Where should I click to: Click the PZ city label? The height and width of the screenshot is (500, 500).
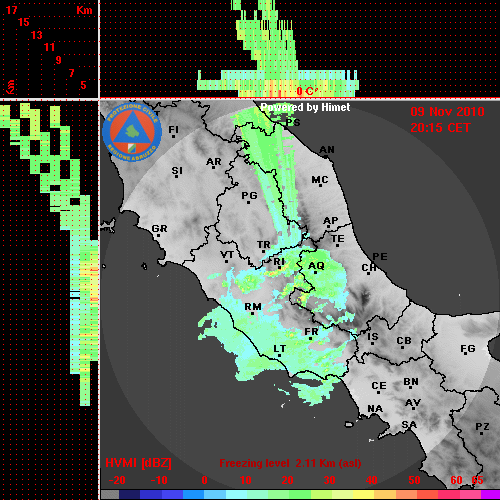[482, 427]
